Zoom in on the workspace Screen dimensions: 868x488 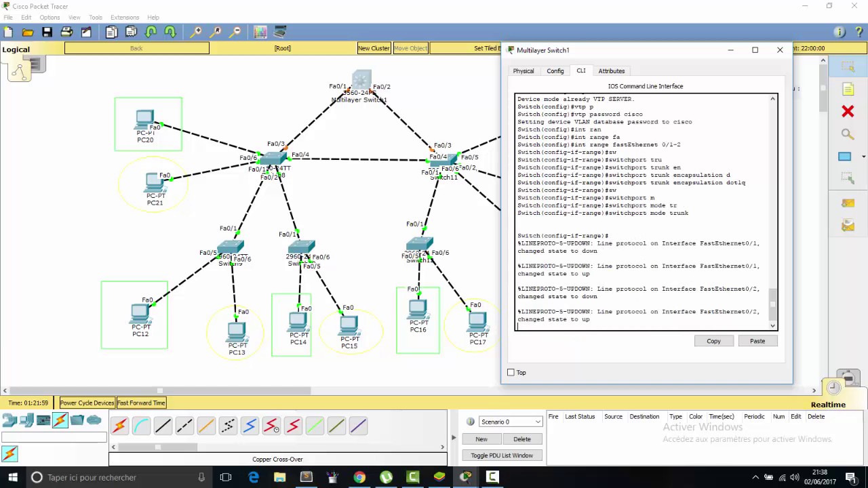(x=196, y=32)
